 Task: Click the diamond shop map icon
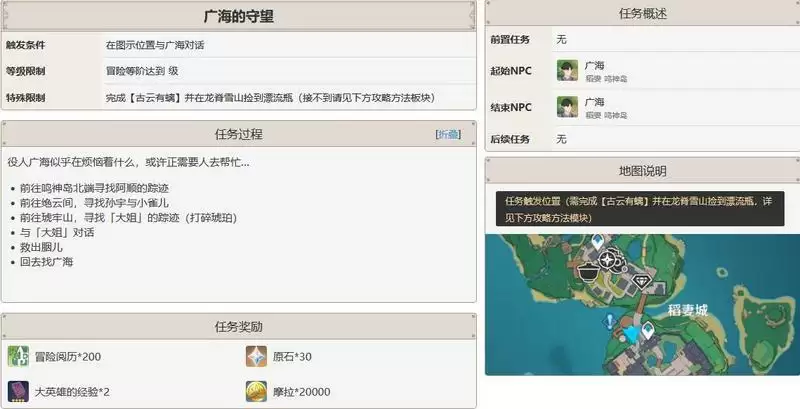coord(641,280)
